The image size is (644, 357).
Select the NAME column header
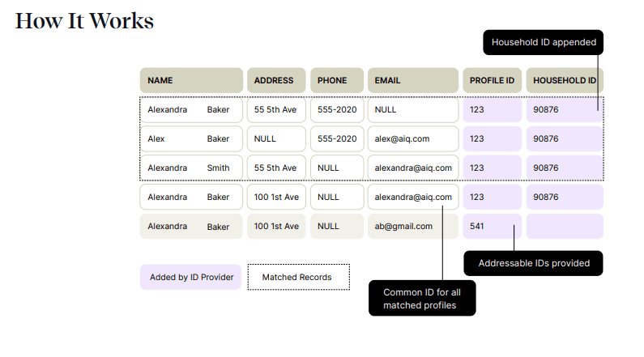point(191,80)
